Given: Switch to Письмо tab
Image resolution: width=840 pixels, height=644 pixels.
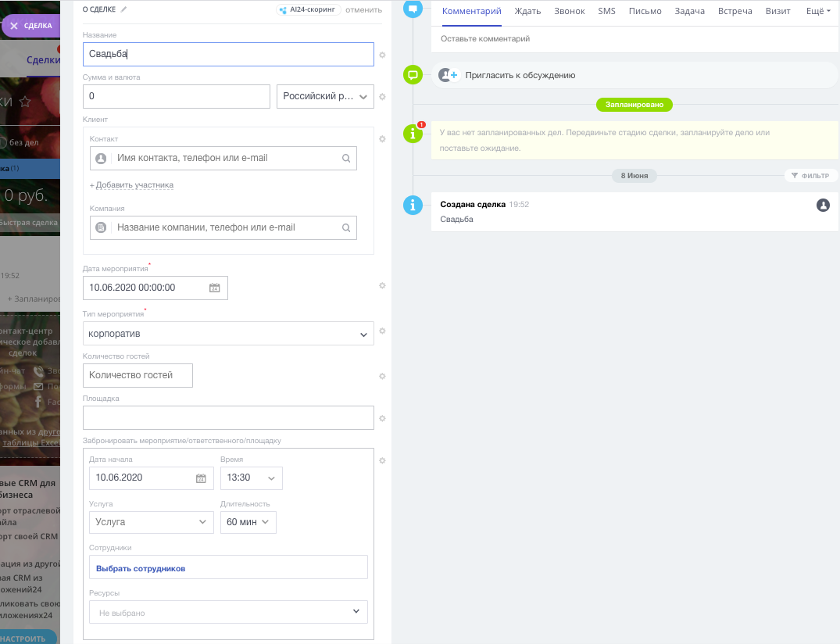Looking at the screenshot, I should (645, 11).
